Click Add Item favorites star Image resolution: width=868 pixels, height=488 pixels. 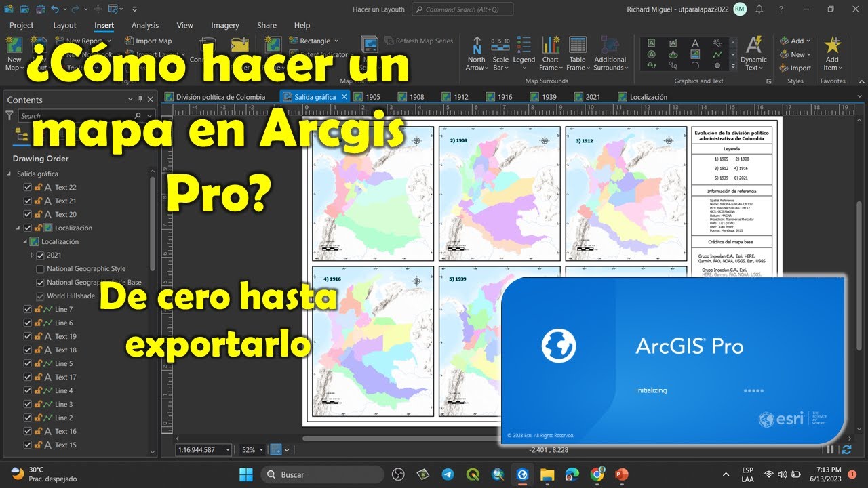click(x=832, y=54)
